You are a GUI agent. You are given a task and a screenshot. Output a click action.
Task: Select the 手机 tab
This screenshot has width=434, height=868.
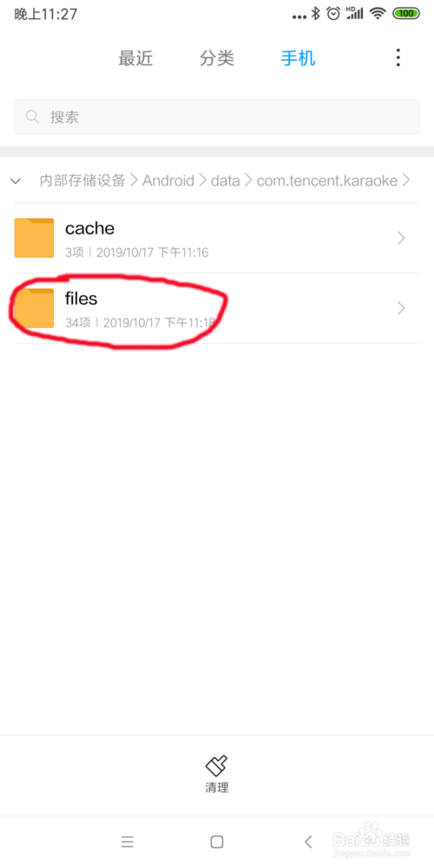298,58
